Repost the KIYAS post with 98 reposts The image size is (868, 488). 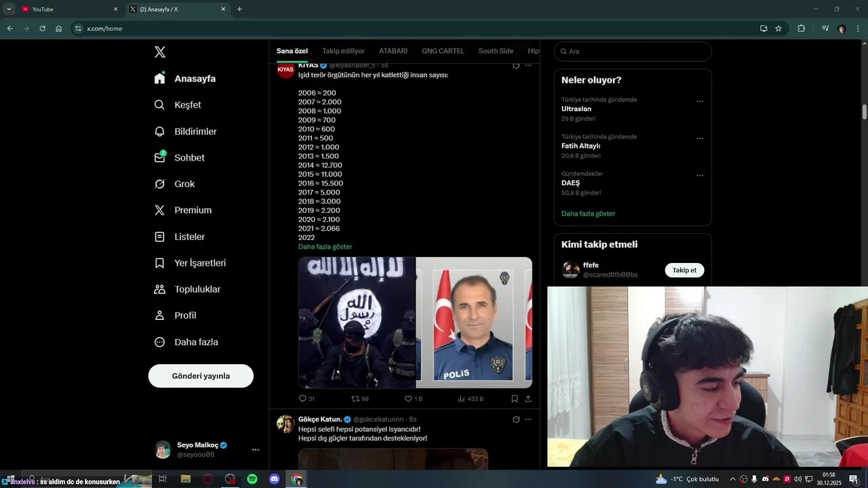tap(360, 399)
